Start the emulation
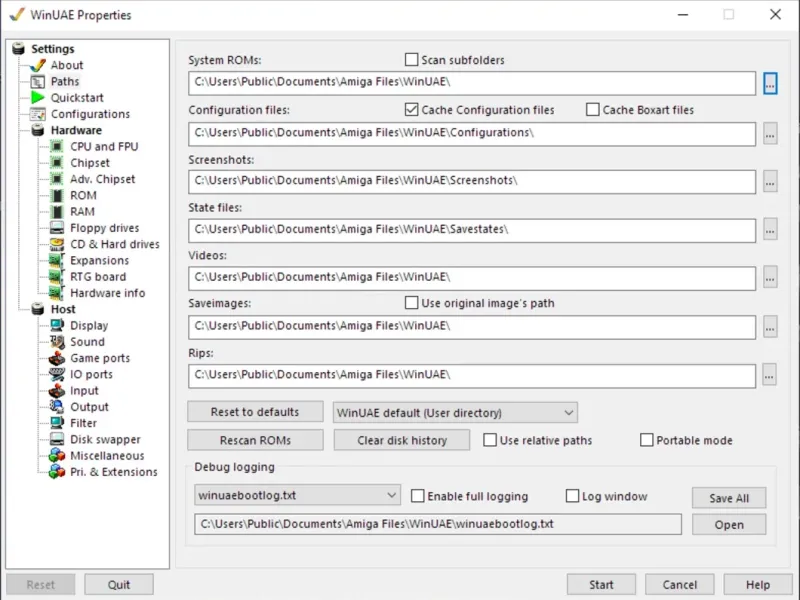Image resolution: width=800 pixels, height=600 pixels. pos(602,585)
